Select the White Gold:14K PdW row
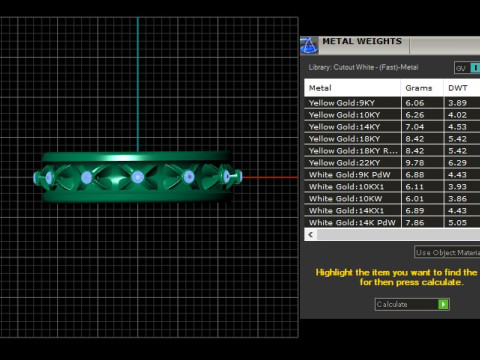The image size is (480, 360). (392, 222)
